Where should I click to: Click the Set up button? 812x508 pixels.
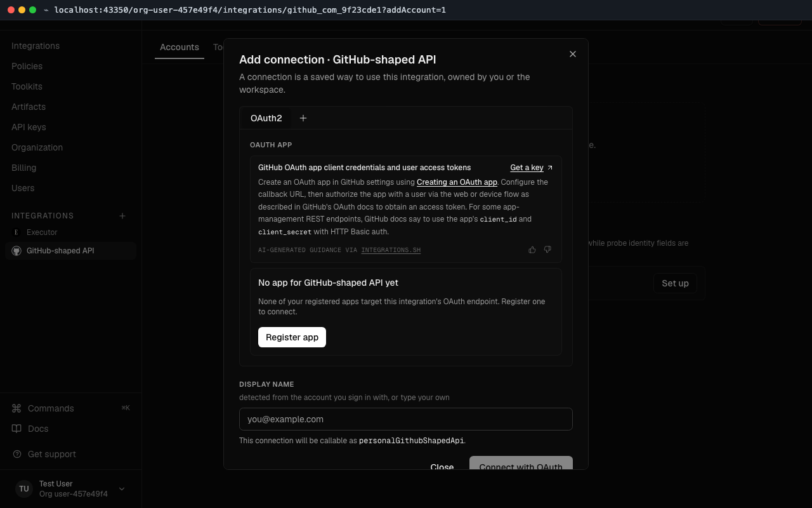click(675, 283)
